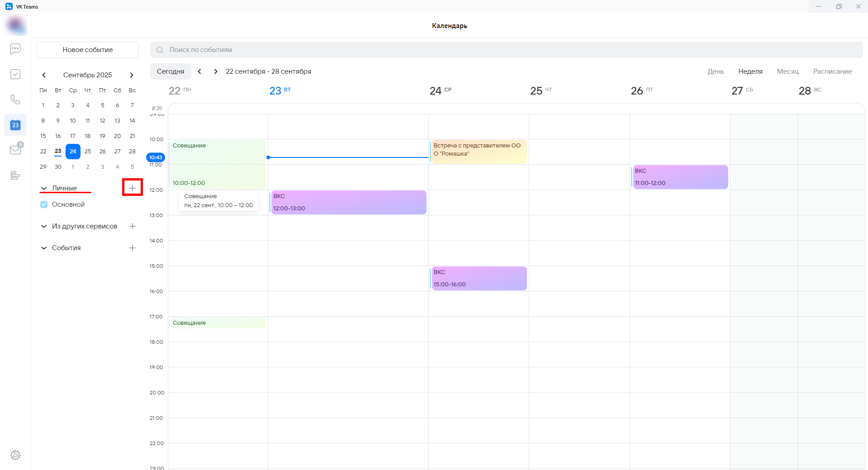This screenshot has width=868, height=470.
Task: Collapse the Личные section
Action: click(x=44, y=188)
